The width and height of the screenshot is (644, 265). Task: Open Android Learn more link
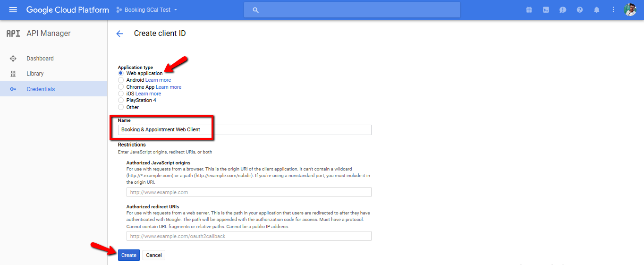point(158,80)
